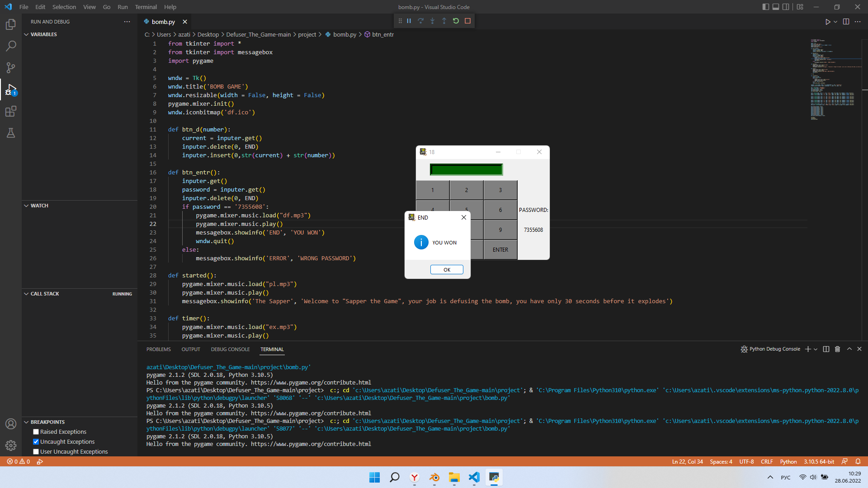Open the Explorer view in activity bar
This screenshot has height=488, width=868.
(11, 24)
